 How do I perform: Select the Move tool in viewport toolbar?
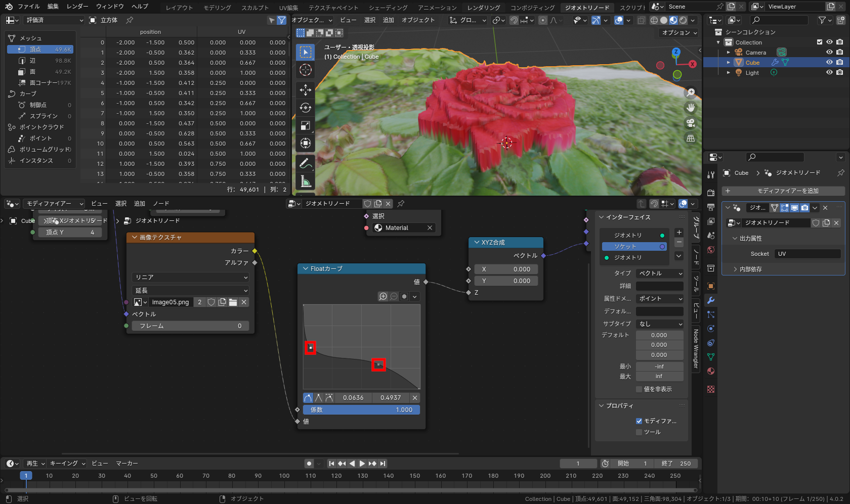[305, 90]
